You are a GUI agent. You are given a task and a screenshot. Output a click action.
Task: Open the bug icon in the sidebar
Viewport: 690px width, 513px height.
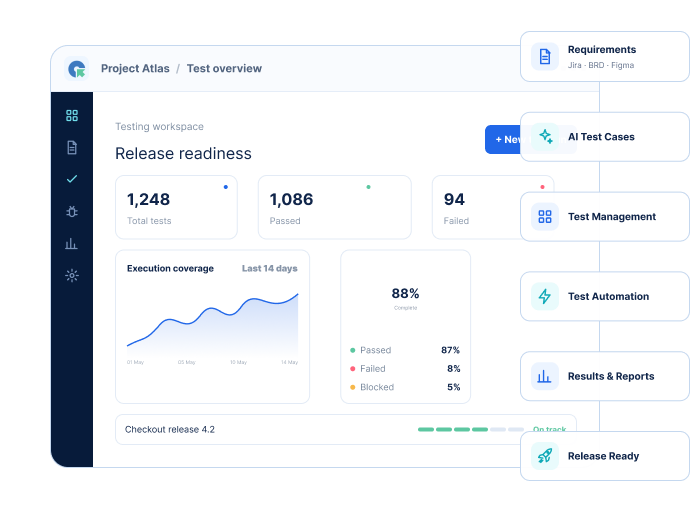[72, 211]
